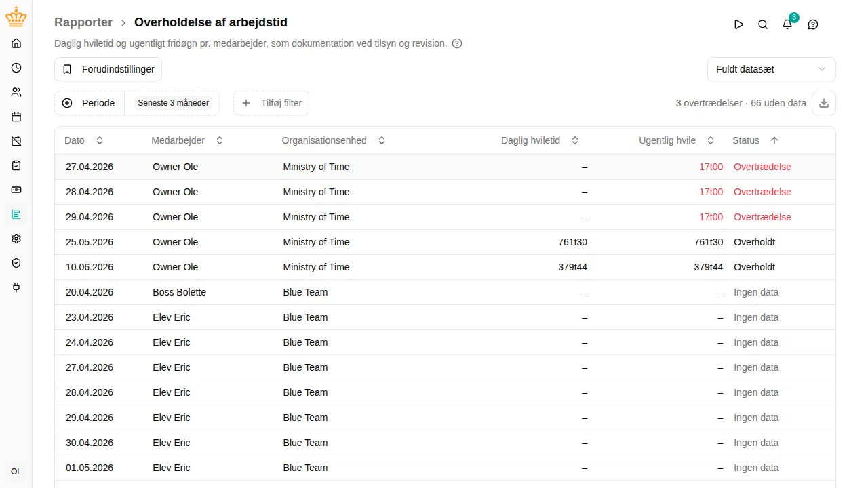Open the banknote icon in the sidebar
The image size is (868, 488).
(16, 190)
